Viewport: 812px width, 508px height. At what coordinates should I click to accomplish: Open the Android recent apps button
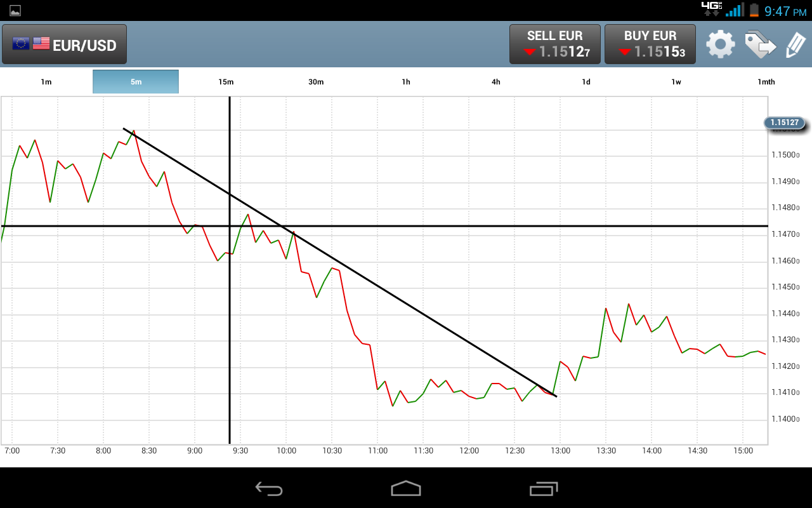543,488
